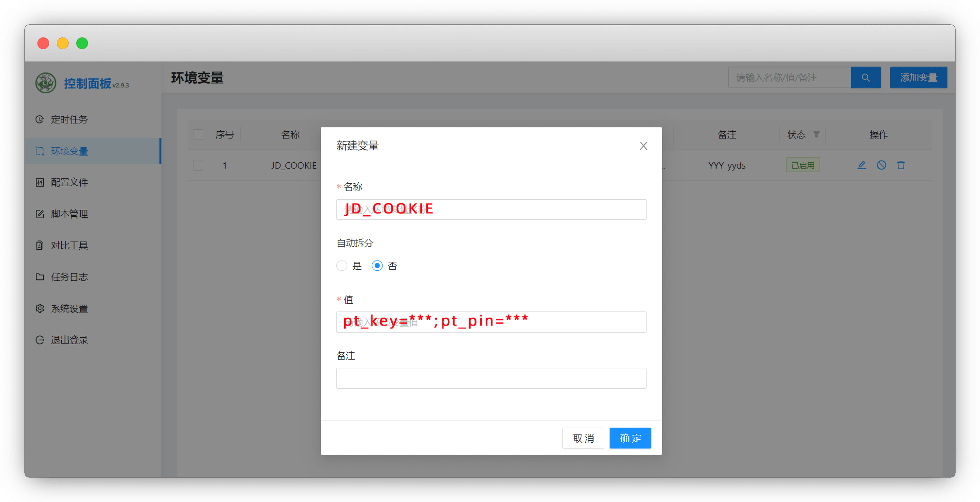Open 配置文件 in the sidebar
This screenshot has width=980, height=502.
coord(69,183)
